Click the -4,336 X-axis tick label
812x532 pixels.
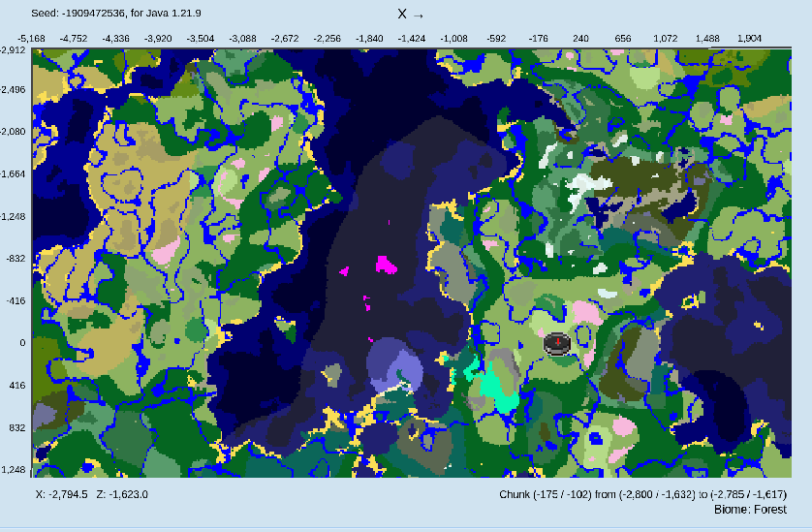[116, 39]
